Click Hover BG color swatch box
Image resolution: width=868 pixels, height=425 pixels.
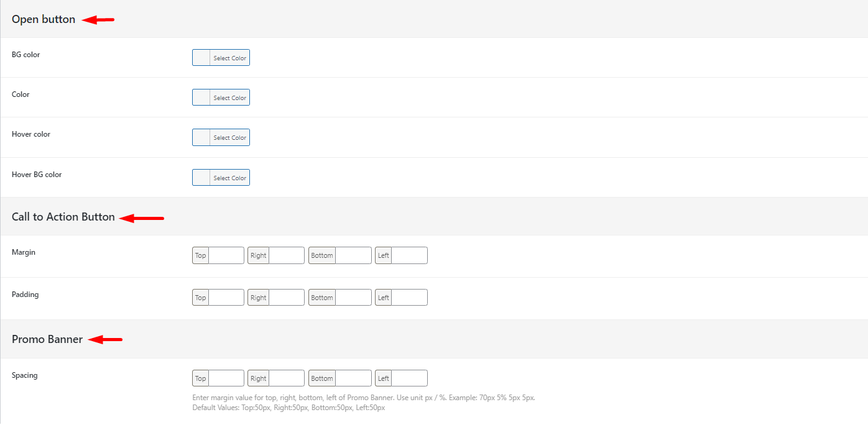pos(201,178)
